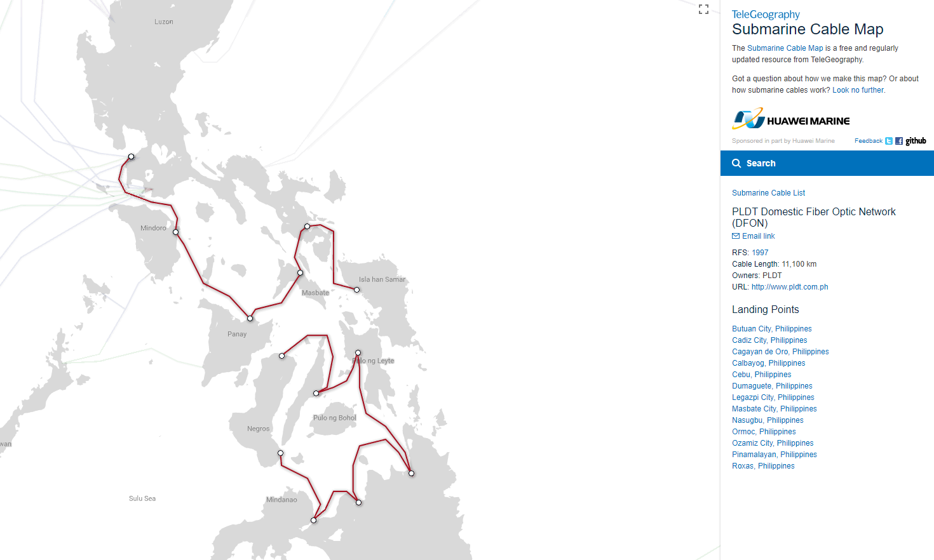The height and width of the screenshot is (560, 934).
Task: Open the Feedback link
Action: pos(869,141)
